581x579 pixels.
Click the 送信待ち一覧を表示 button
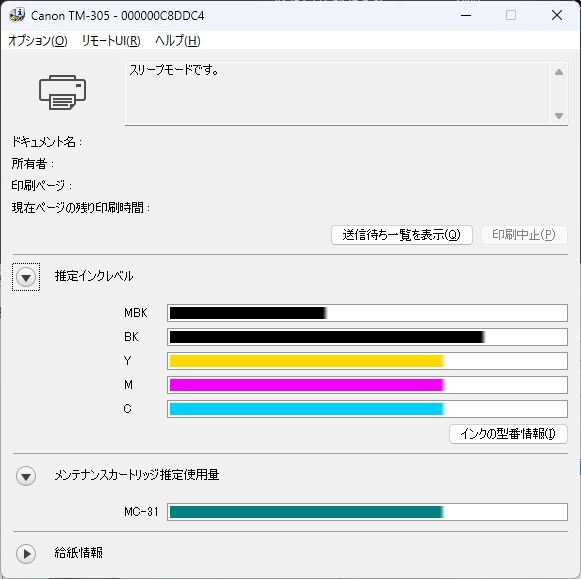pos(402,235)
